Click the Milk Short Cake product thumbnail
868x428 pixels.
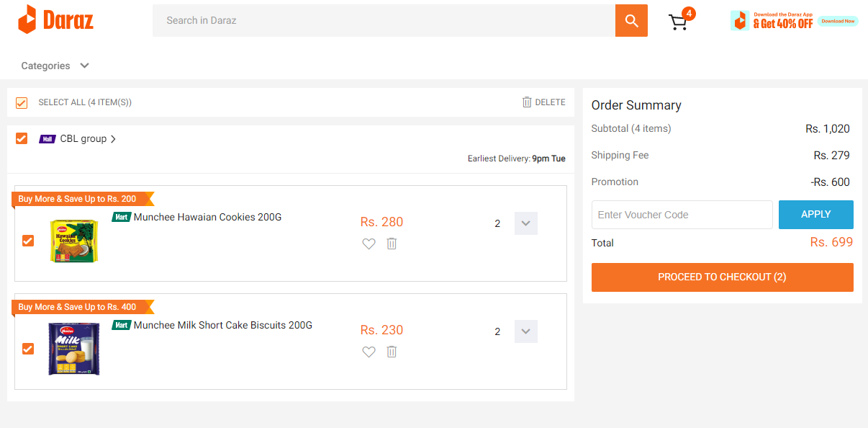point(74,349)
